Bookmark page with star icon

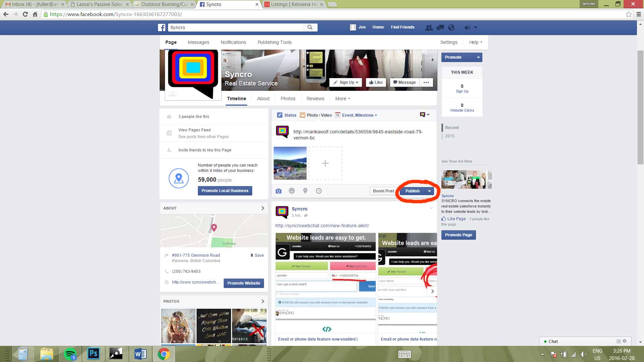(x=629, y=14)
